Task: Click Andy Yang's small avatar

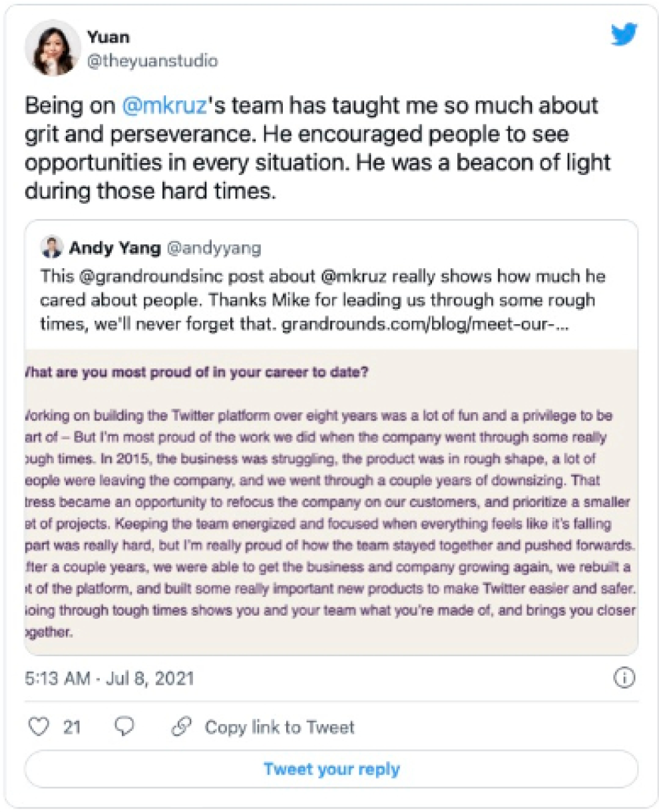Action: [x=52, y=248]
